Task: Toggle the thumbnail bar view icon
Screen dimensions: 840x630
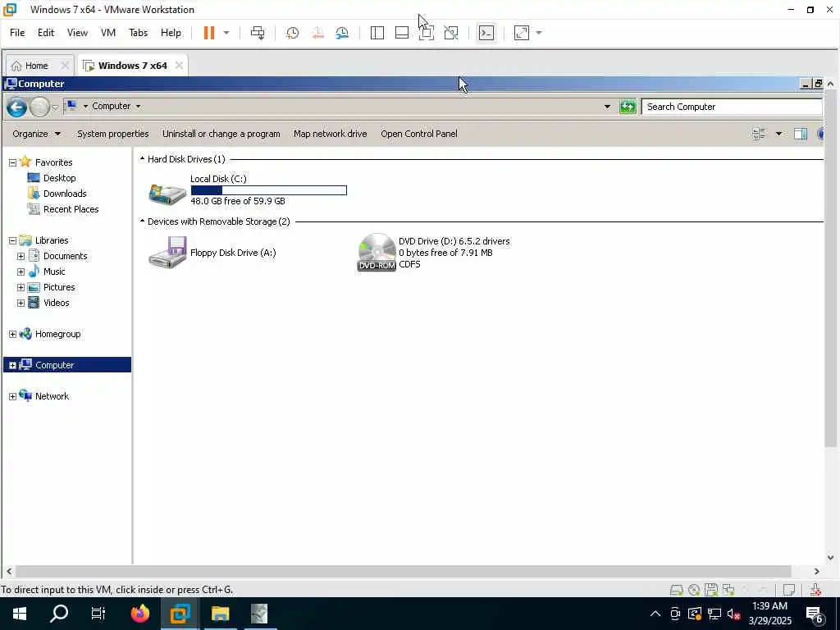Action: (402, 33)
